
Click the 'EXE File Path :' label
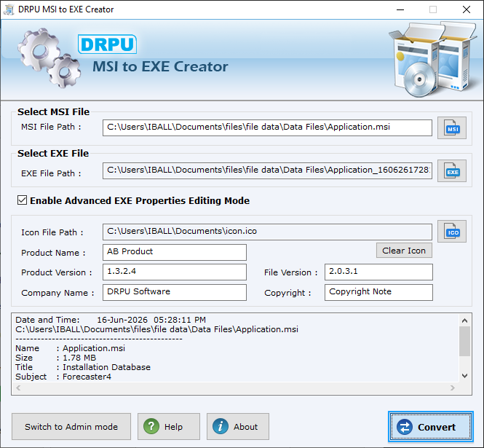[x=51, y=173]
